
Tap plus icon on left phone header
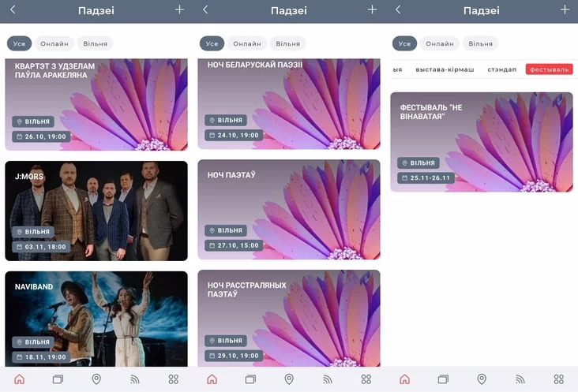click(179, 9)
